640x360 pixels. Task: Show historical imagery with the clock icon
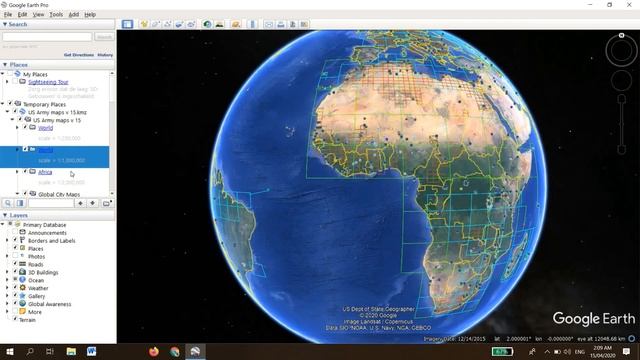pyautogui.click(x=207, y=24)
